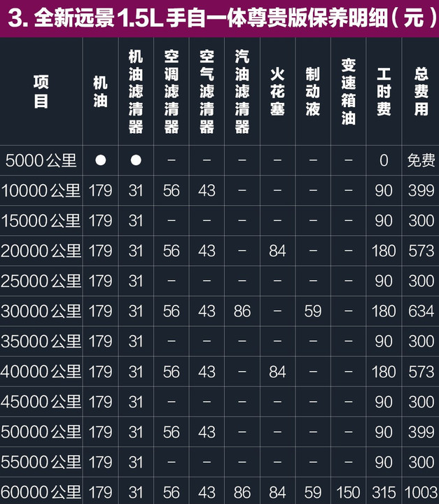
Task: Click the 10000公里 row label
Action: coord(41,190)
